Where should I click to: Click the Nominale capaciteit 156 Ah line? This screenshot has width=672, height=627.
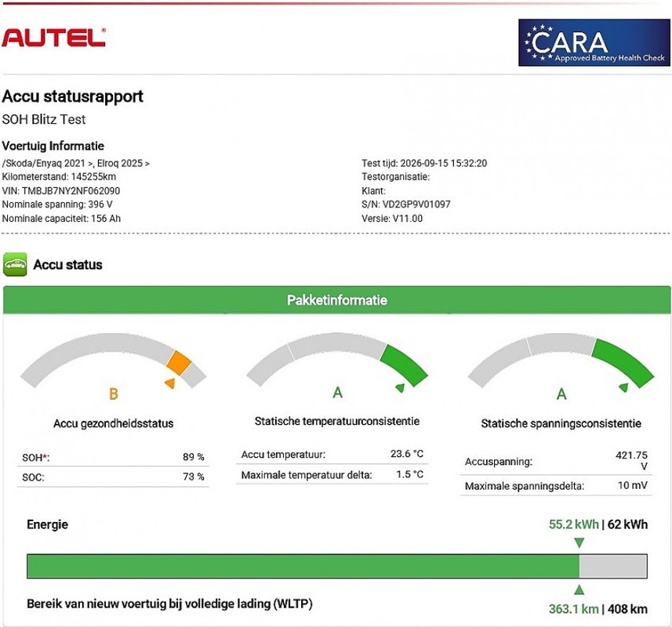point(61,219)
